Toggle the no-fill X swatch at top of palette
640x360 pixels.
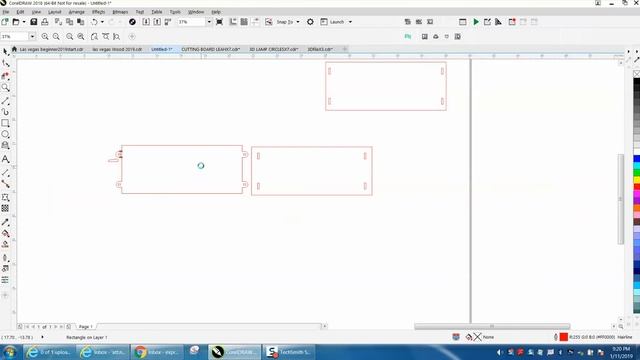point(637,73)
